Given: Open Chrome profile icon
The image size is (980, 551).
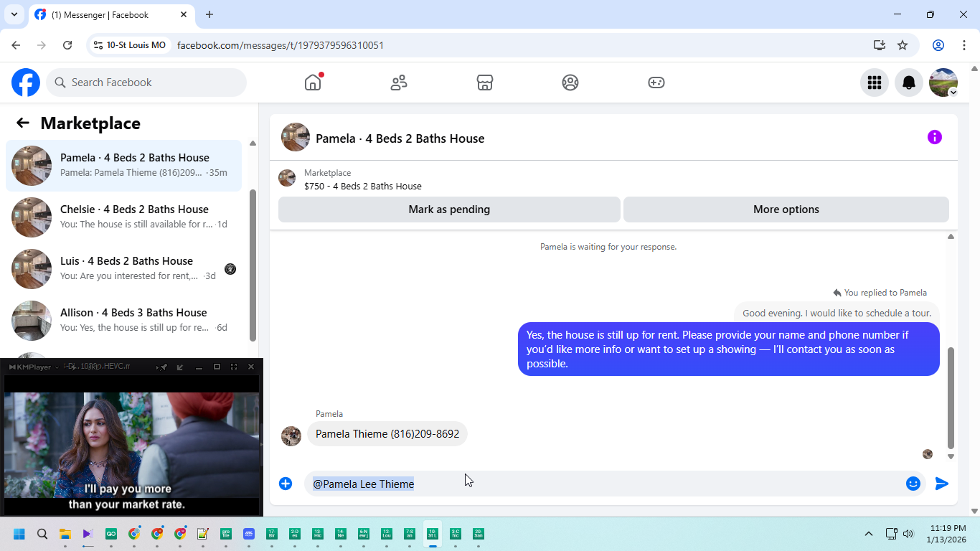Looking at the screenshot, I should tap(938, 45).
